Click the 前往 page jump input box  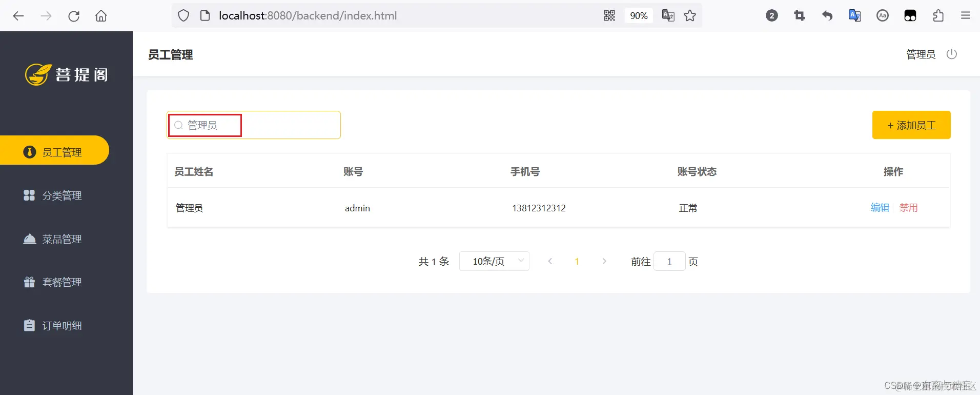[669, 262]
